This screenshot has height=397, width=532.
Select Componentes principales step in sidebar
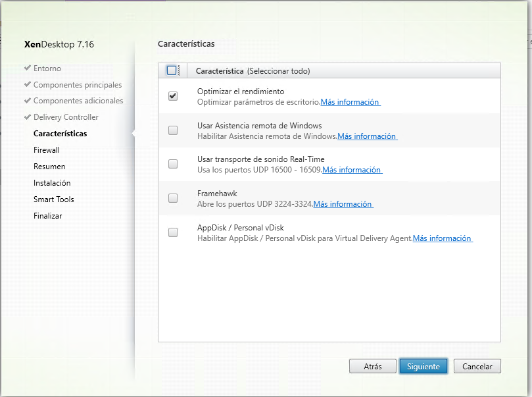tap(78, 85)
